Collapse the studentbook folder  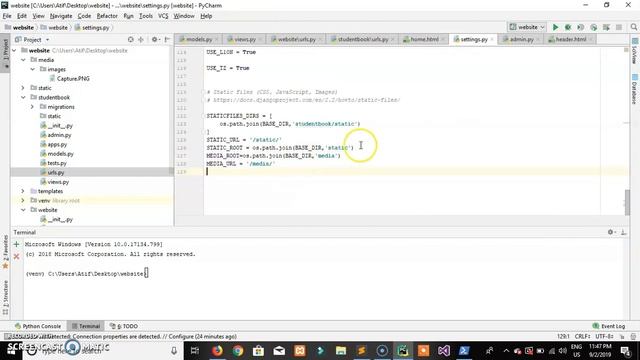coord(23,97)
